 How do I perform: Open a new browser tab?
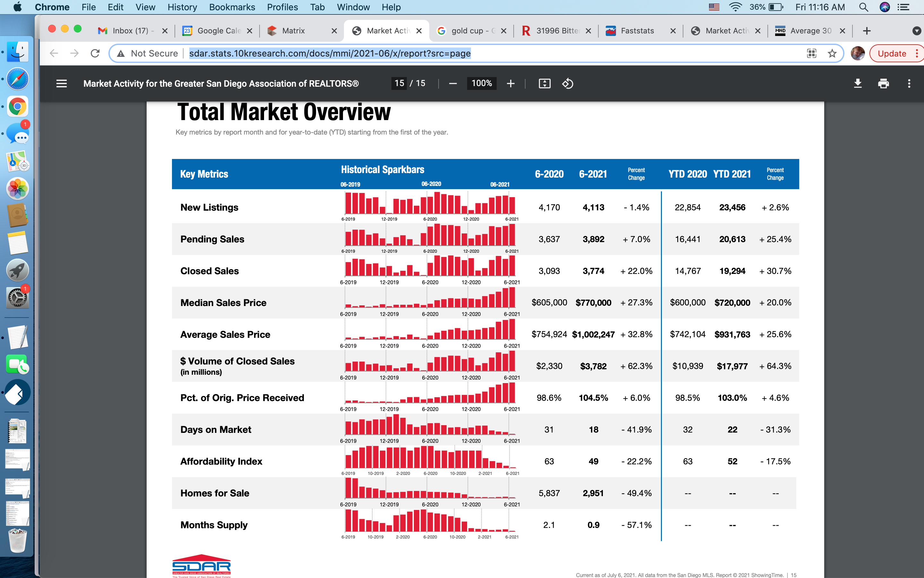click(867, 31)
